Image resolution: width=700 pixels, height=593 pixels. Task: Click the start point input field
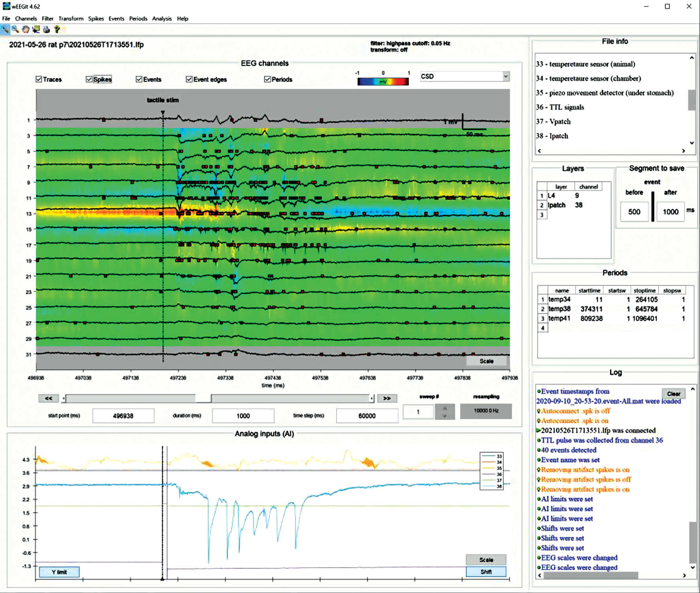(x=123, y=416)
